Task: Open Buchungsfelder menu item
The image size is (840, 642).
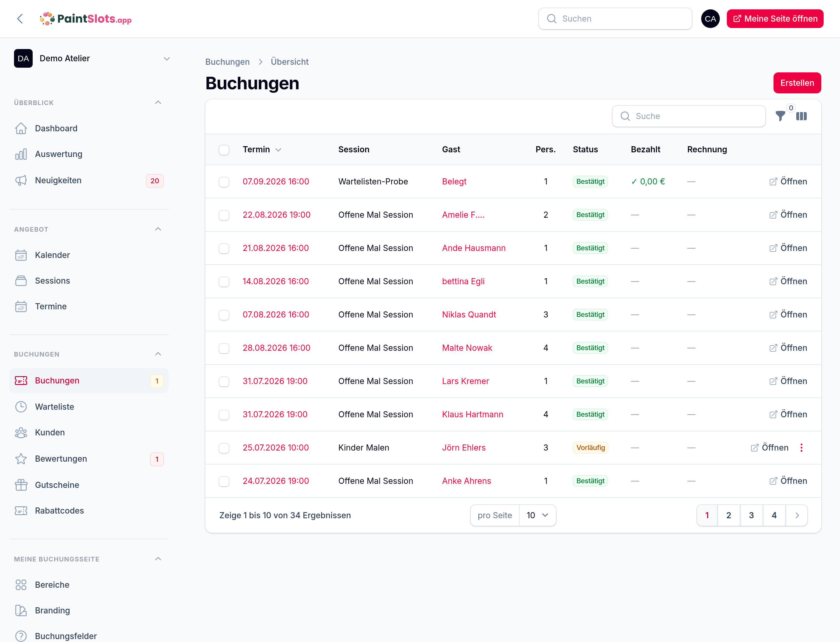Action: click(89, 636)
